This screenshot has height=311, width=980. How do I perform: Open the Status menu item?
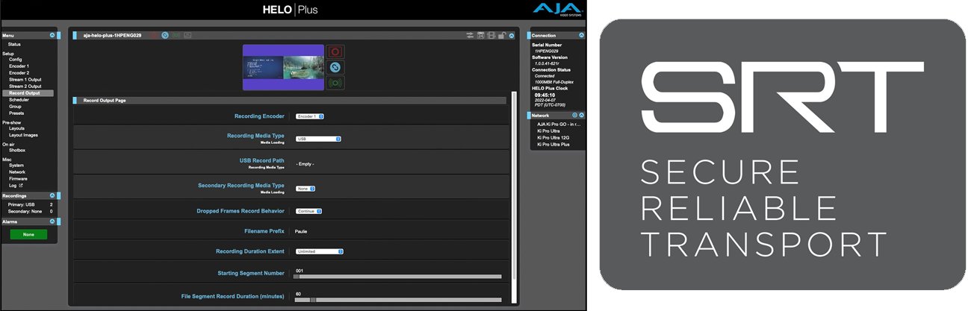coord(15,45)
